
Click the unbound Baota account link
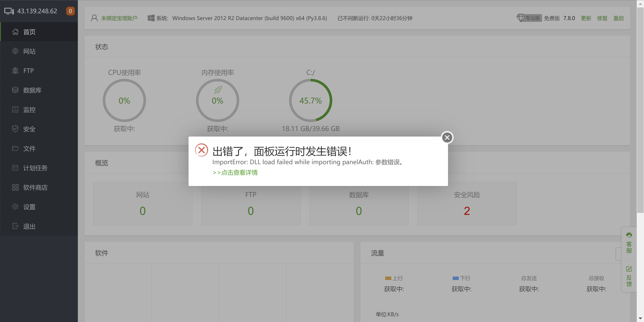pyautogui.click(x=119, y=18)
